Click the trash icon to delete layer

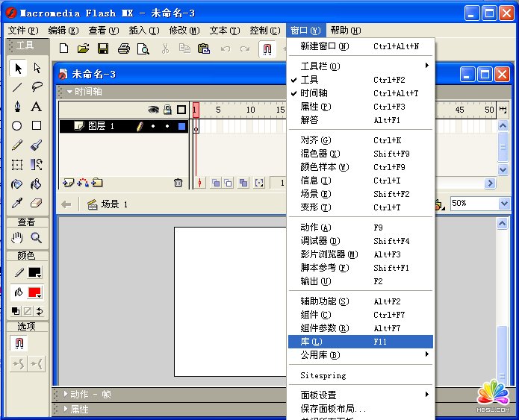(178, 183)
